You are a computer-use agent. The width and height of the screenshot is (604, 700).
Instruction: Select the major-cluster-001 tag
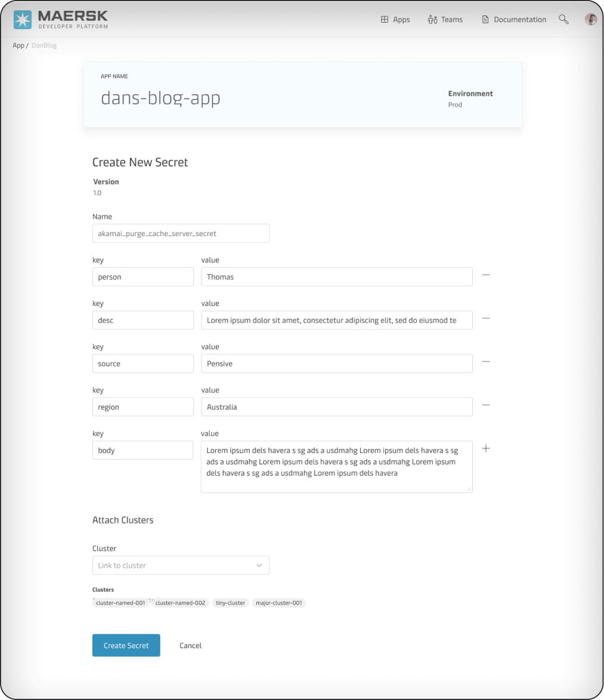coord(279,603)
